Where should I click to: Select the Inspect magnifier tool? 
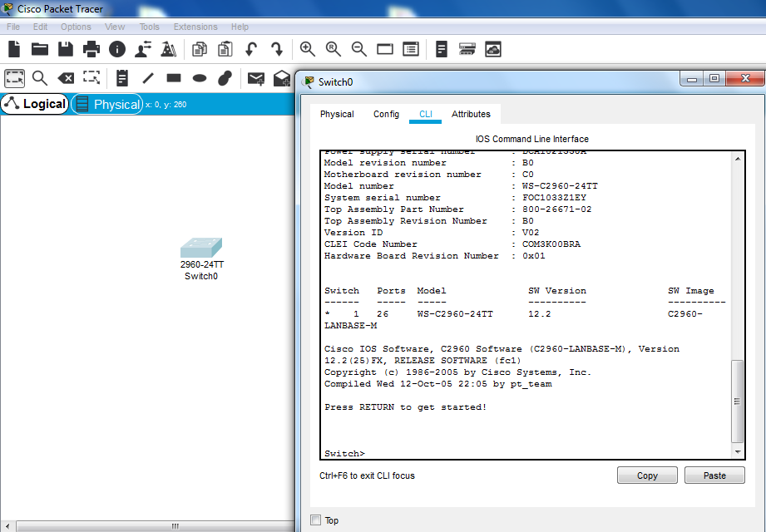[40, 78]
